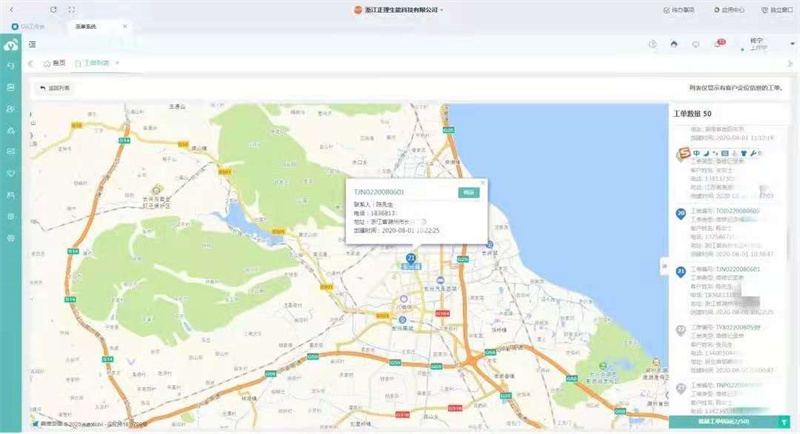The image size is (800, 434).
Task: Click the browser refresh icon
Action: [x=53, y=9]
